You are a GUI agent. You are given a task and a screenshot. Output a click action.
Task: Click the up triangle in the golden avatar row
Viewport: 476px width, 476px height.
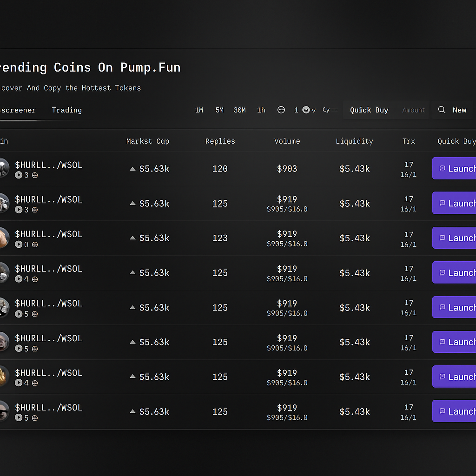(x=132, y=377)
